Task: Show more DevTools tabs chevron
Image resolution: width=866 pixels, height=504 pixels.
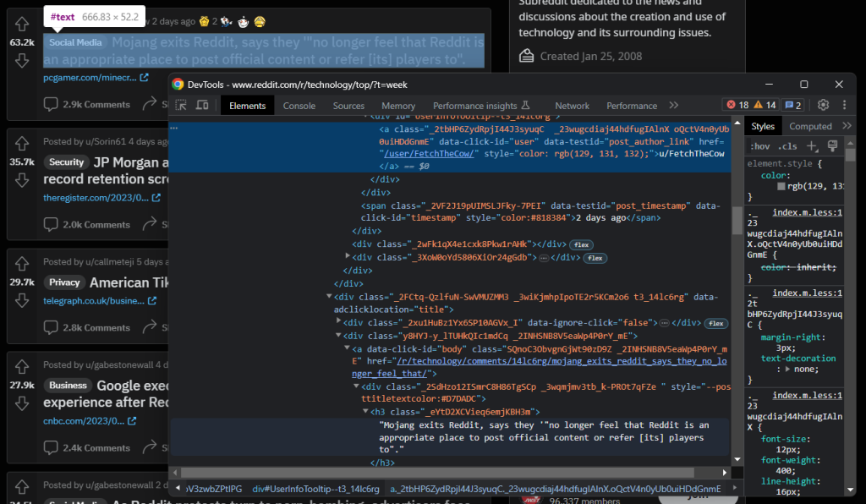Action: pyautogui.click(x=674, y=106)
